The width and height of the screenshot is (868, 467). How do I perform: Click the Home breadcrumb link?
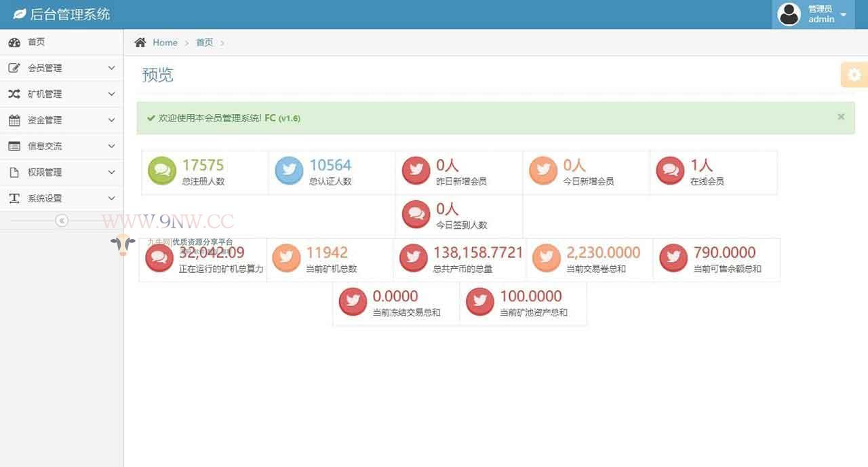165,42
